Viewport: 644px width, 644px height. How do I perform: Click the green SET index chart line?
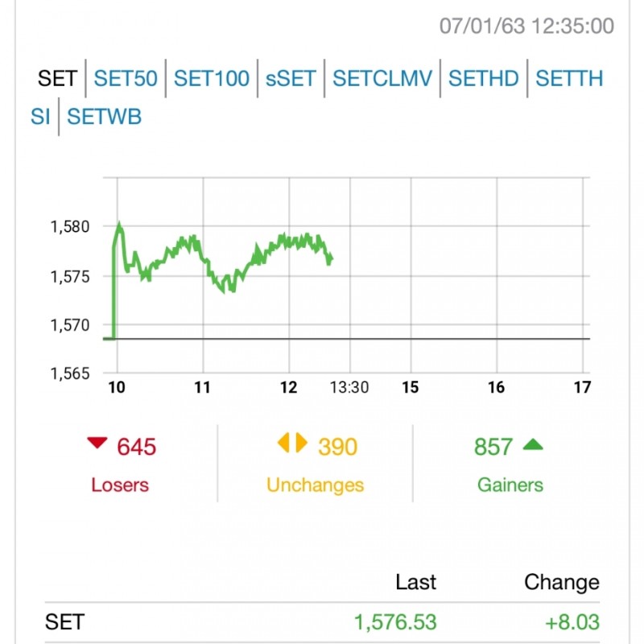222,263
